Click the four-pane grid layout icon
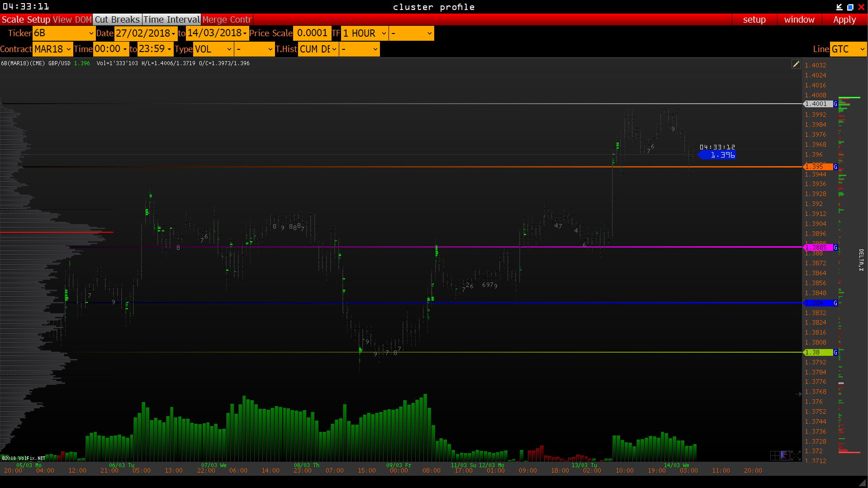The width and height of the screenshot is (868, 488). (774, 455)
